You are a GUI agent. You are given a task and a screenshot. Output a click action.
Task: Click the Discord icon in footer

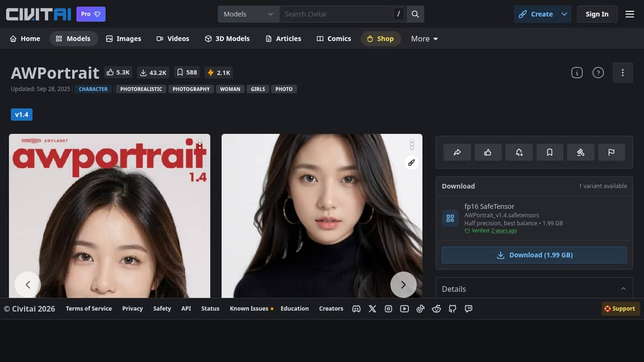356,309
